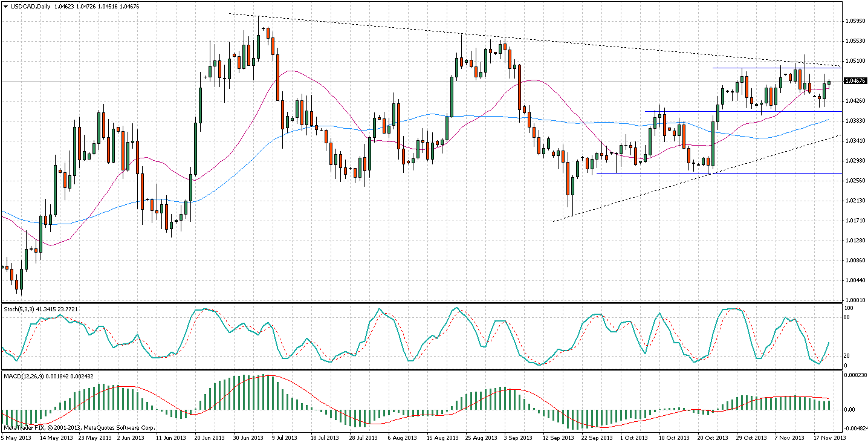Click the 80 level on Stochastic scale
868x443 pixels.
tap(847, 317)
